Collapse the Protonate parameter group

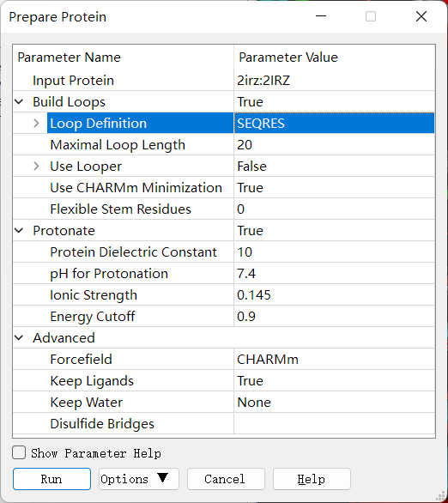coord(19,231)
